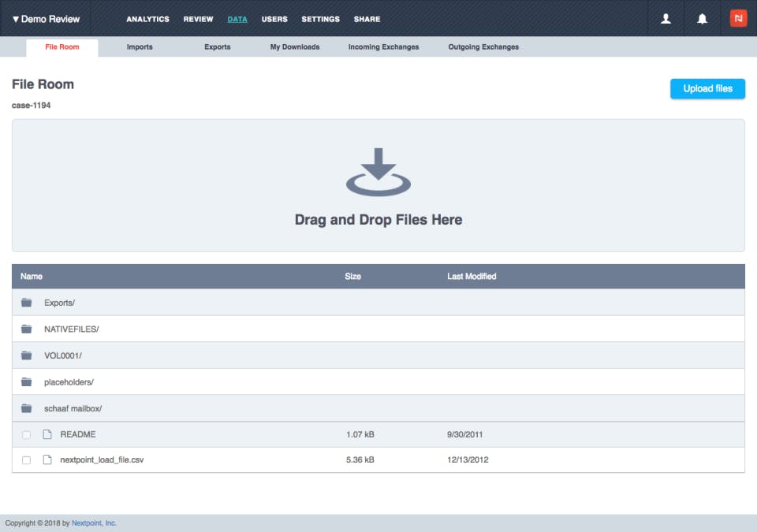Select the nextpoint_load_file.csv checkbox
This screenshot has width=757, height=532.
[x=24, y=460]
